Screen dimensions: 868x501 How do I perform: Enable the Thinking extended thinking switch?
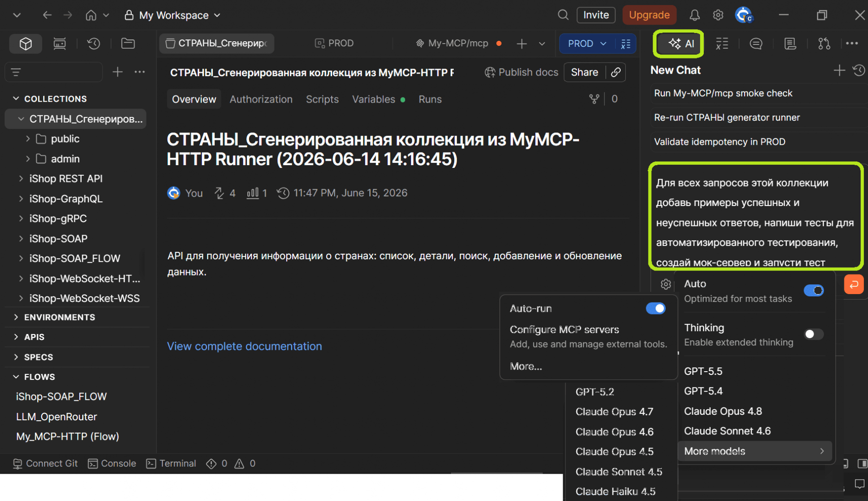813,334
